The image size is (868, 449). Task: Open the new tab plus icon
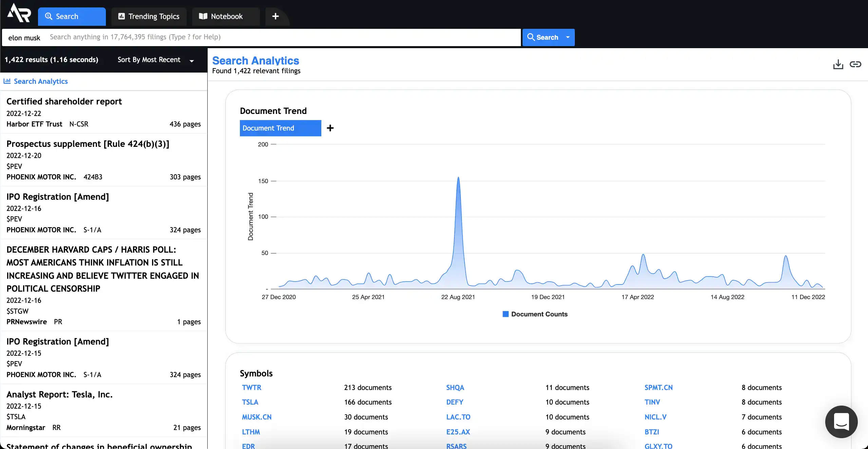coord(276,16)
